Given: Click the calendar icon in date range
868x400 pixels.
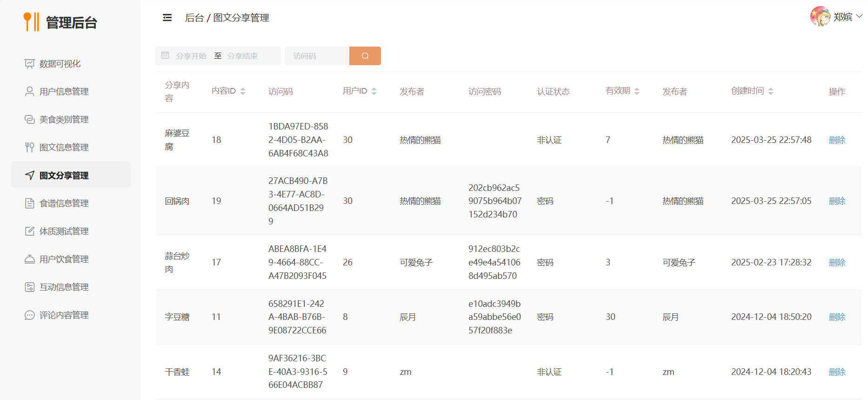Looking at the screenshot, I should (165, 55).
